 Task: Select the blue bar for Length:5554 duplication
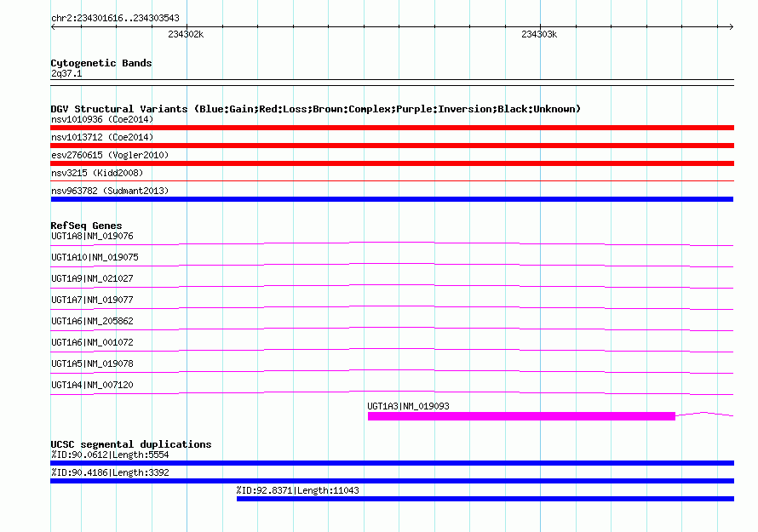tap(392, 463)
